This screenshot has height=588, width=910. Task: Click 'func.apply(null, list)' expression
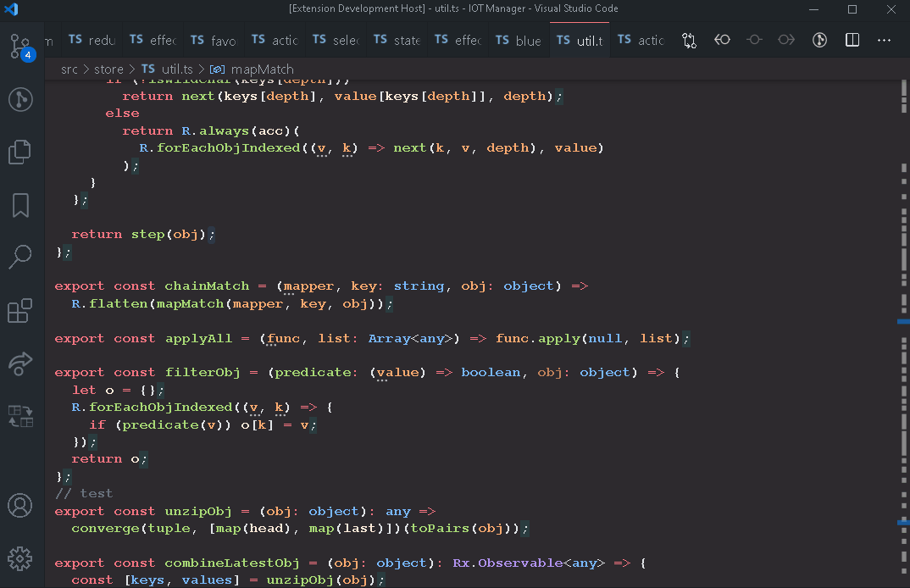(588, 338)
